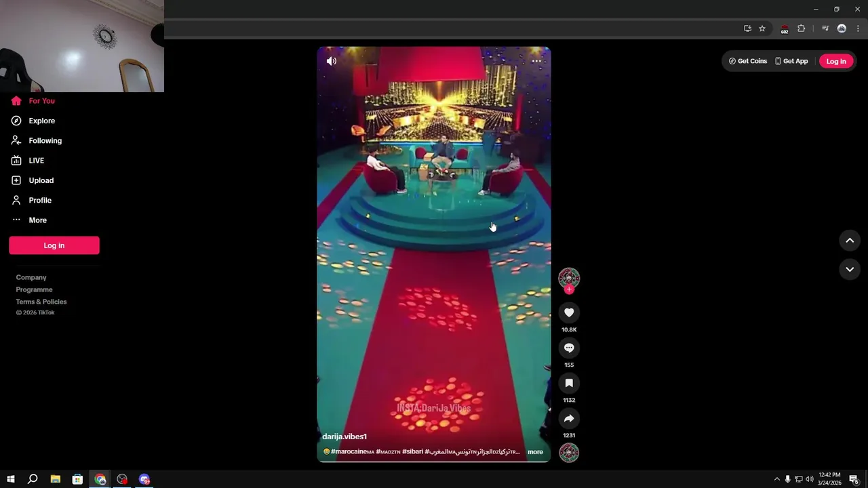Open the Chrome profile avatar

coord(842,28)
